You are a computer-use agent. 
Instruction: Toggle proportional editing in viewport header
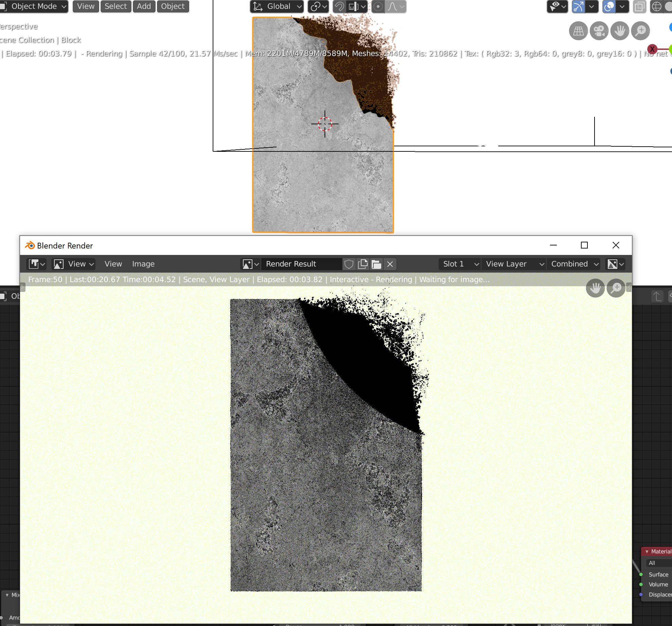[378, 6]
